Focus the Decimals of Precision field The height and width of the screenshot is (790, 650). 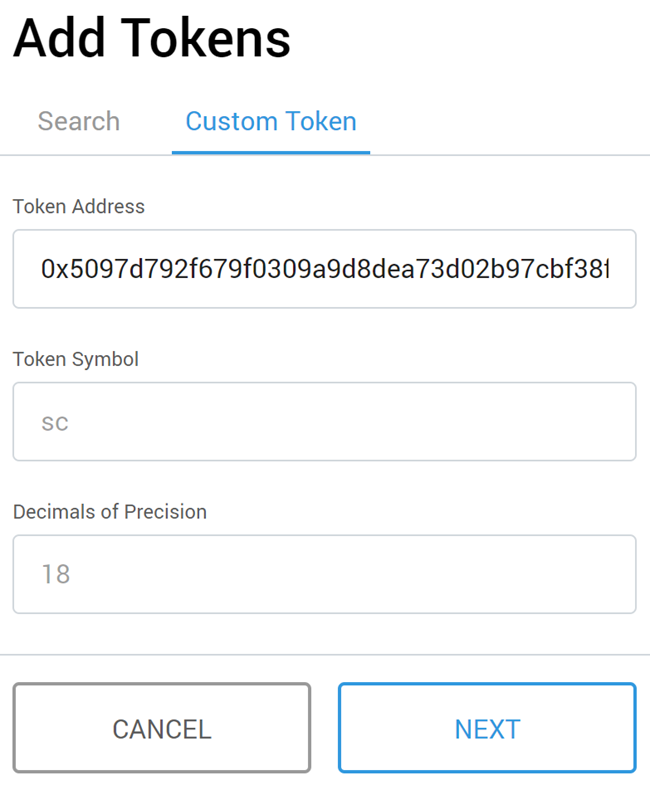324,574
